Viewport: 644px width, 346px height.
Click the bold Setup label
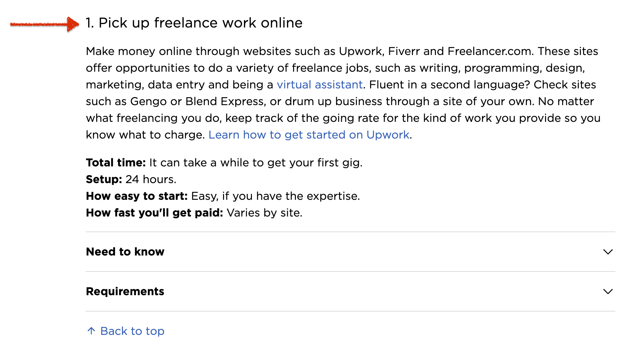tap(104, 179)
